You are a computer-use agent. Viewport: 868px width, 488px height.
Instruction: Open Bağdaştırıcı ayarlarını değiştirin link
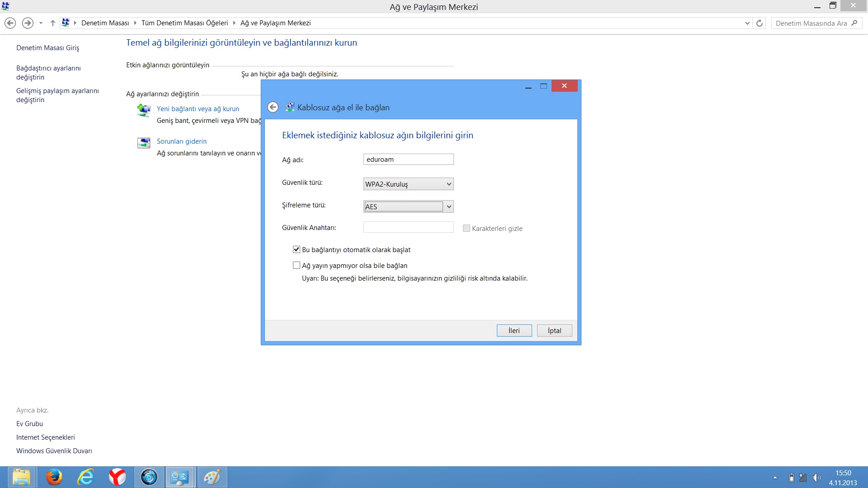point(48,72)
